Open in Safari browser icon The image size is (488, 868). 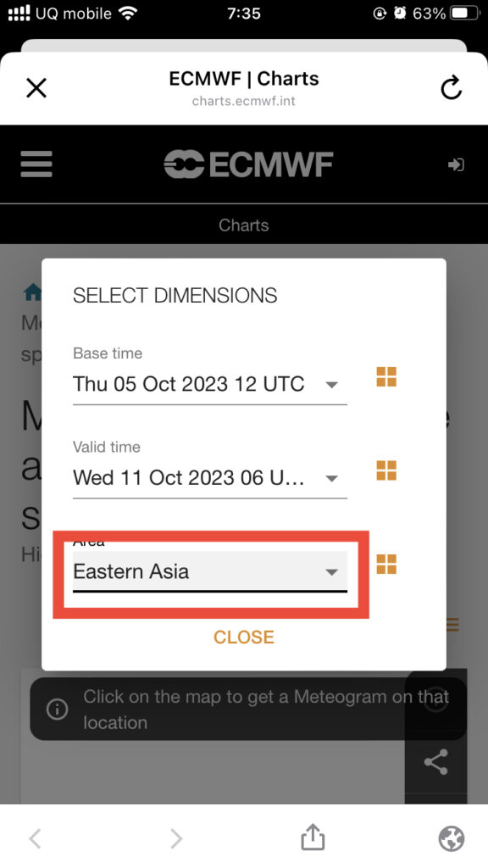tap(452, 838)
